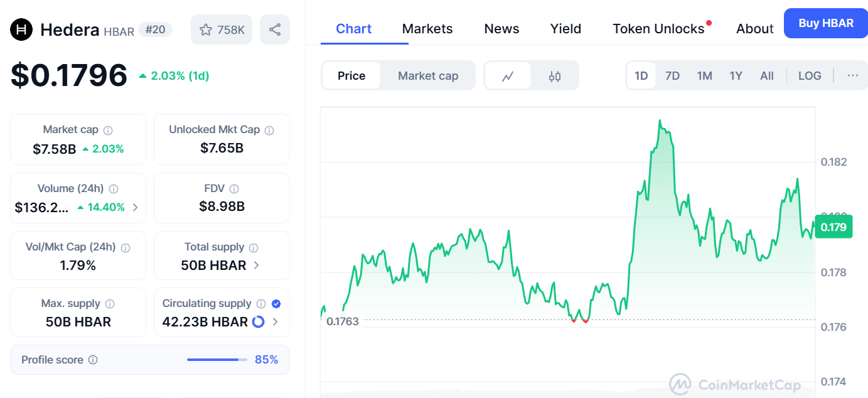Open the Circulating supply info icon
The width and height of the screenshot is (868, 398).
tap(261, 304)
